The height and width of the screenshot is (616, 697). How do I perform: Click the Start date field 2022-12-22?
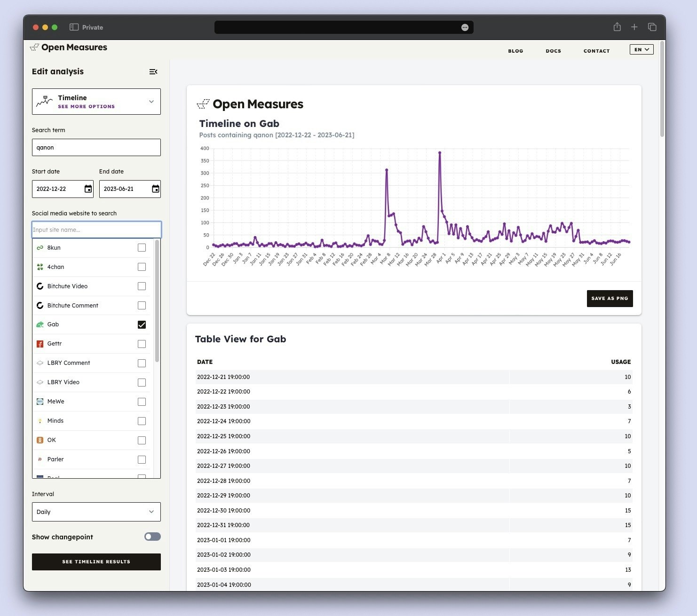coord(63,189)
